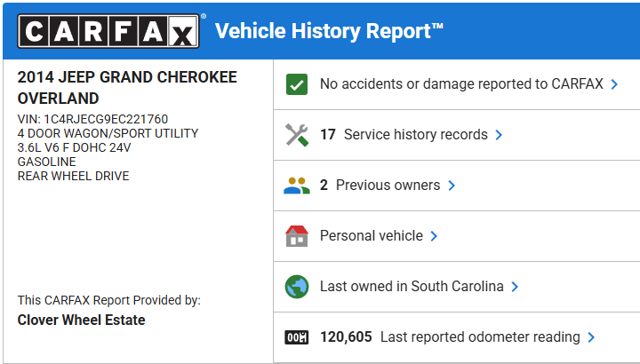Click the globe last owned icon
Image resolution: width=640 pixels, height=364 pixels.
[296, 287]
